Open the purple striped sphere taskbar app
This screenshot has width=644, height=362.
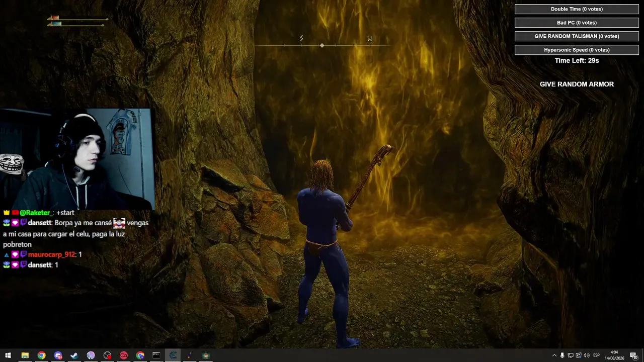tap(91, 355)
